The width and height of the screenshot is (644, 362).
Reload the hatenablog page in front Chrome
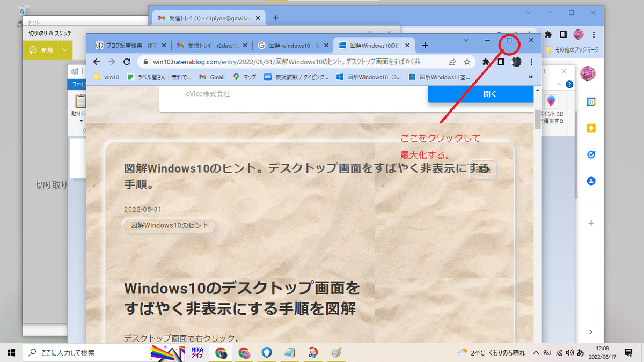[x=127, y=62]
